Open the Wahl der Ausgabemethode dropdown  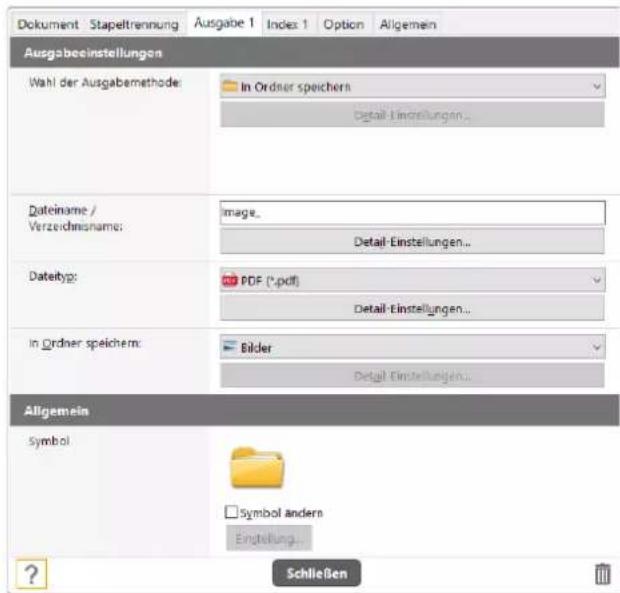tap(412, 86)
